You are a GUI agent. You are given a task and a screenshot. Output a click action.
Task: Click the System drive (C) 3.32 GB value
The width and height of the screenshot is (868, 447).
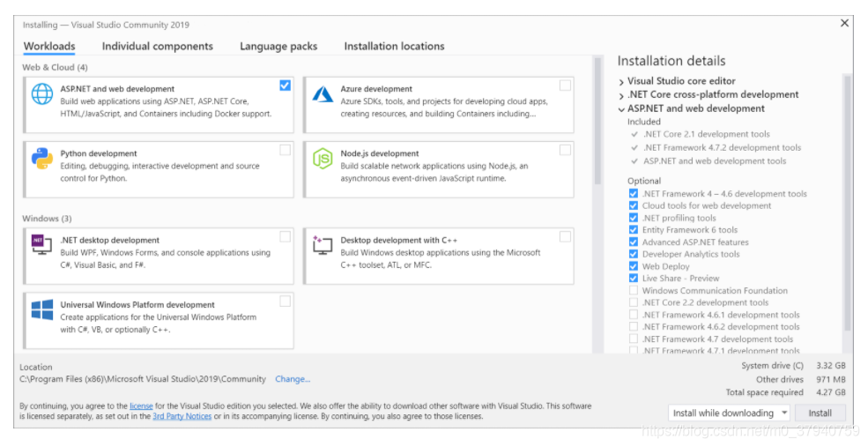(x=831, y=366)
